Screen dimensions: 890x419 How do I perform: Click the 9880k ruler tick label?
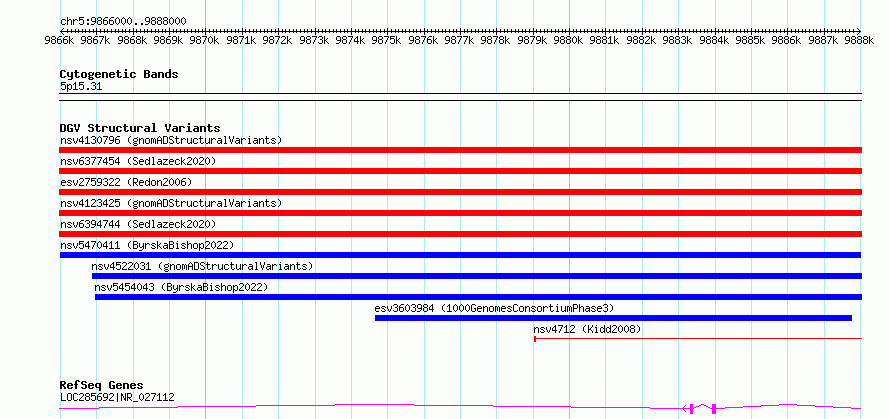point(569,40)
